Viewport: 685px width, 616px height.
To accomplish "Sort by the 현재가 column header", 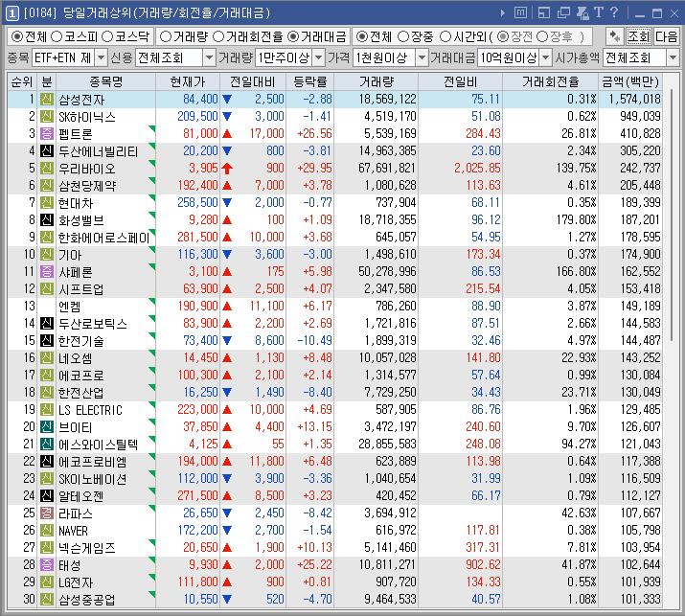I will click(x=188, y=81).
